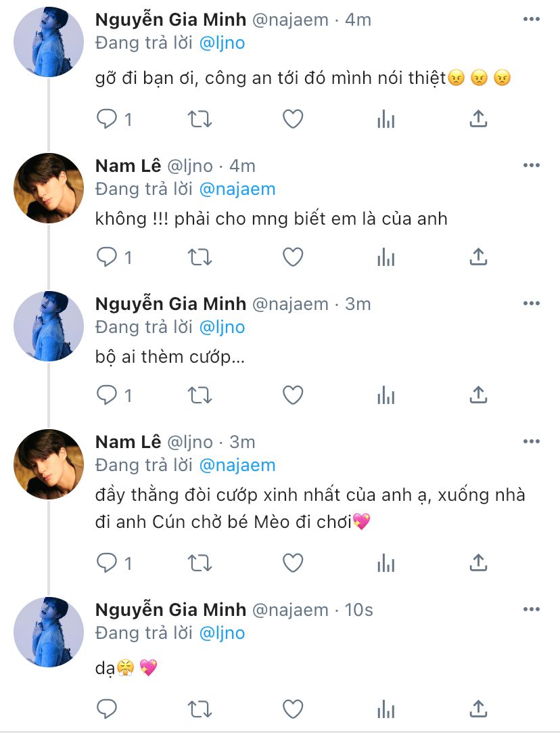
Task: Like the "gỡ đi bạn ơi" tweet
Action: coord(292,119)
